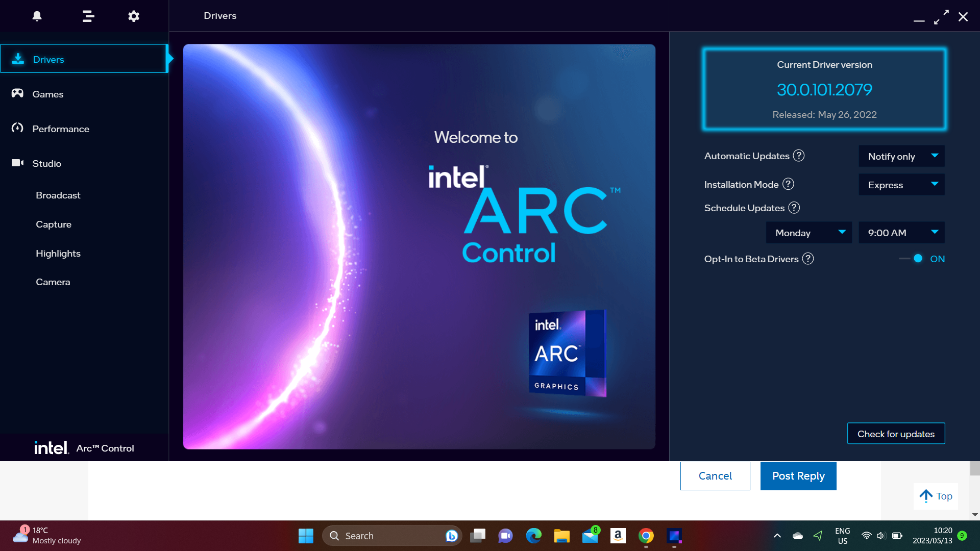Click the collapse sidebar menu icon

pos(88,16)
